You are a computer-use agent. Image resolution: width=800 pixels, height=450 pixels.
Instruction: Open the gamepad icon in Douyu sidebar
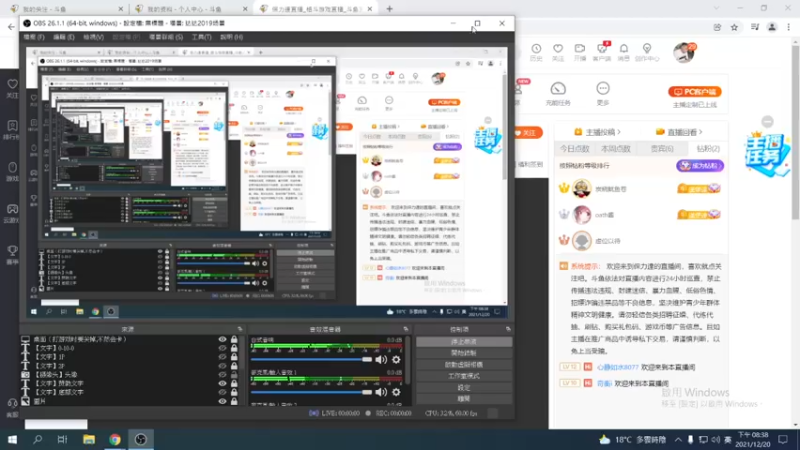tap(12, 213)
